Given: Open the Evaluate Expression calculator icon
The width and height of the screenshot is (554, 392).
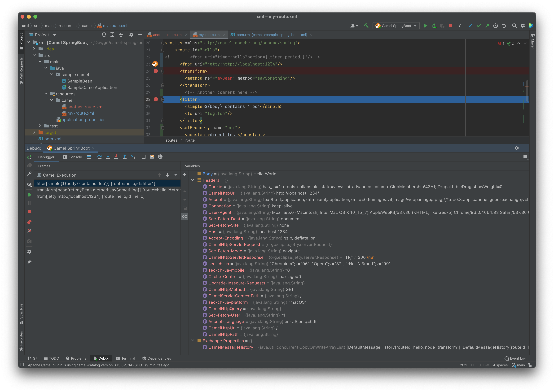Looking at the screenshot, I should [x=143, y=157].
